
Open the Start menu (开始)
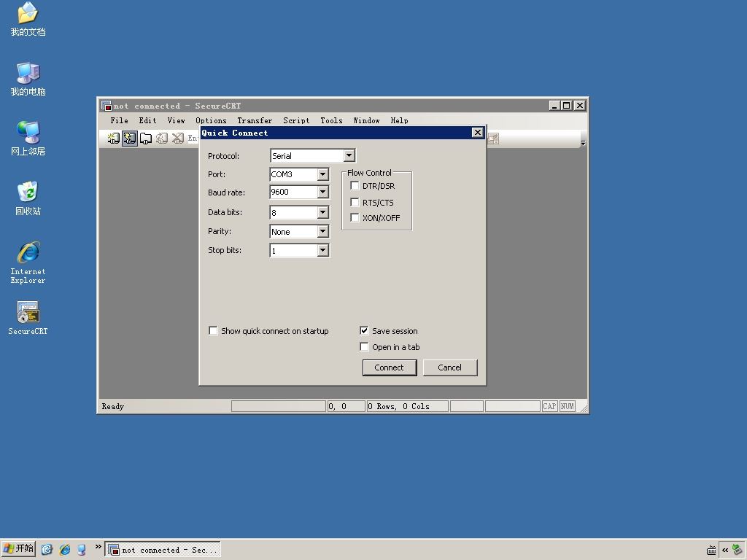click(x=18, y=550)
